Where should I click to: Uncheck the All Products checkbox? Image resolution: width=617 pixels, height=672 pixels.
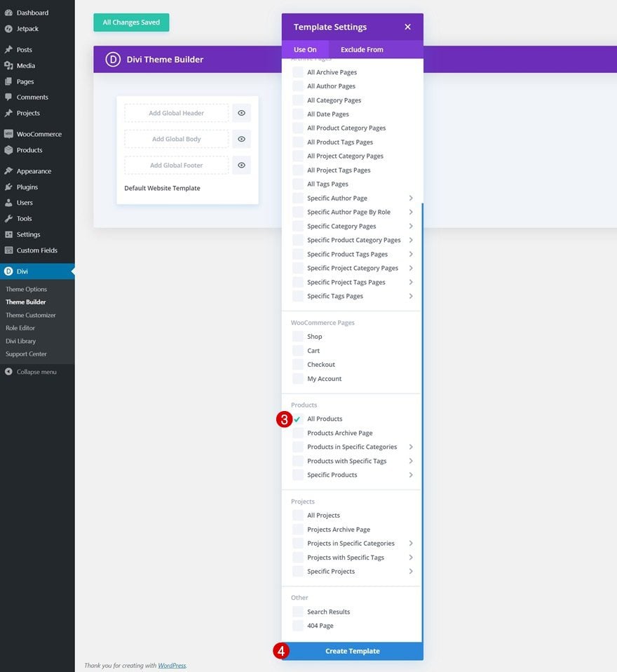pyautogui.click(x=298, y=419)
